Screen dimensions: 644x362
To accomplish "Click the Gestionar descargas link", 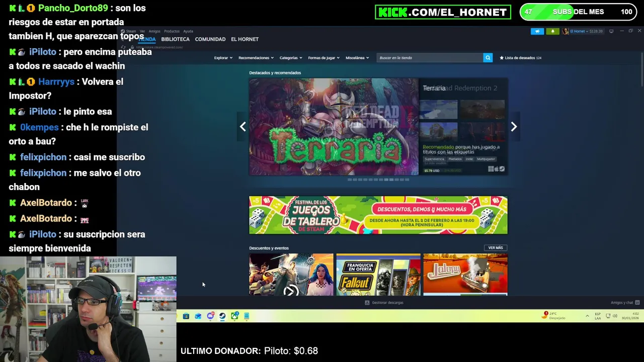I will (x=384, y=303).
